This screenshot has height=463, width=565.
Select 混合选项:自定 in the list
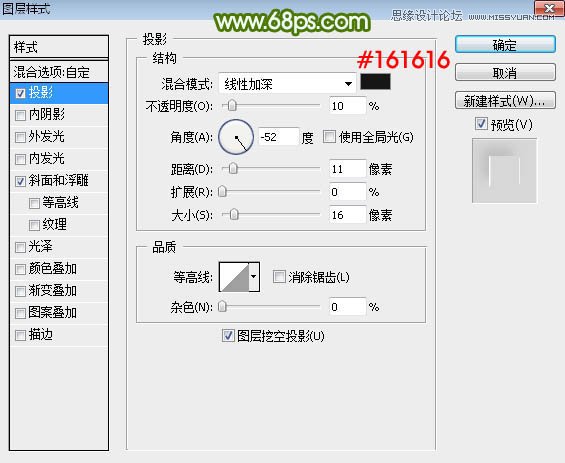[x=59, y=72]
